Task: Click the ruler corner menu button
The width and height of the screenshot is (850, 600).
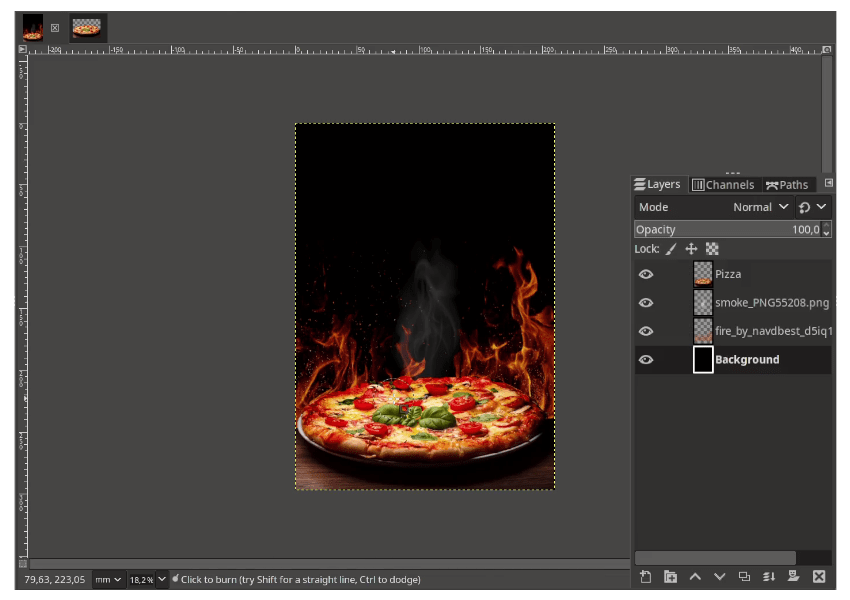Action: [22, 49]
